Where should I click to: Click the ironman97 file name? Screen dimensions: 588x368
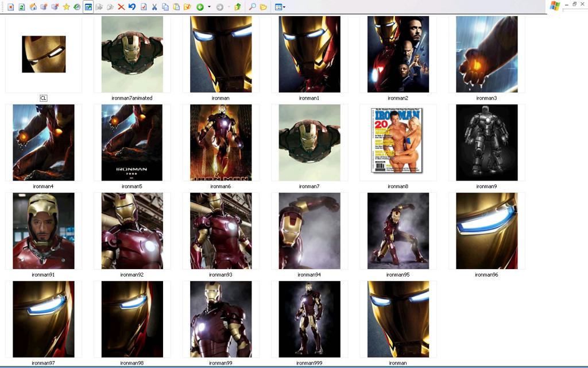(43, 363)
